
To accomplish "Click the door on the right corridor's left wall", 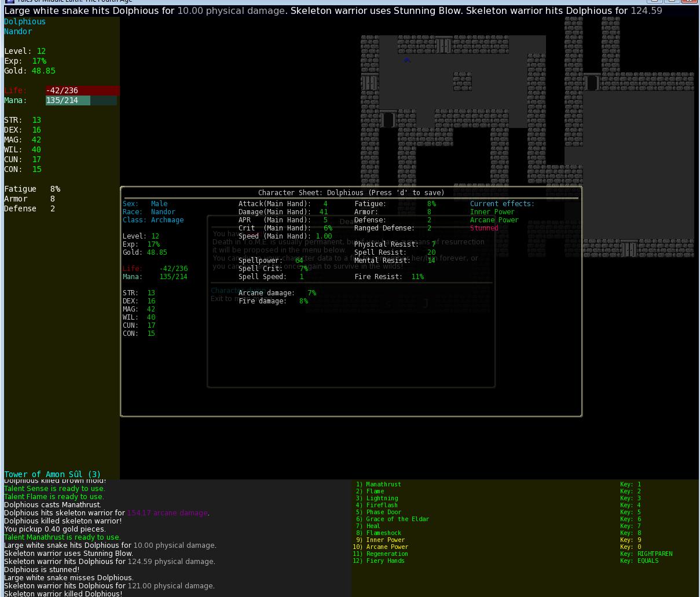I will click(x=592, y=82).
